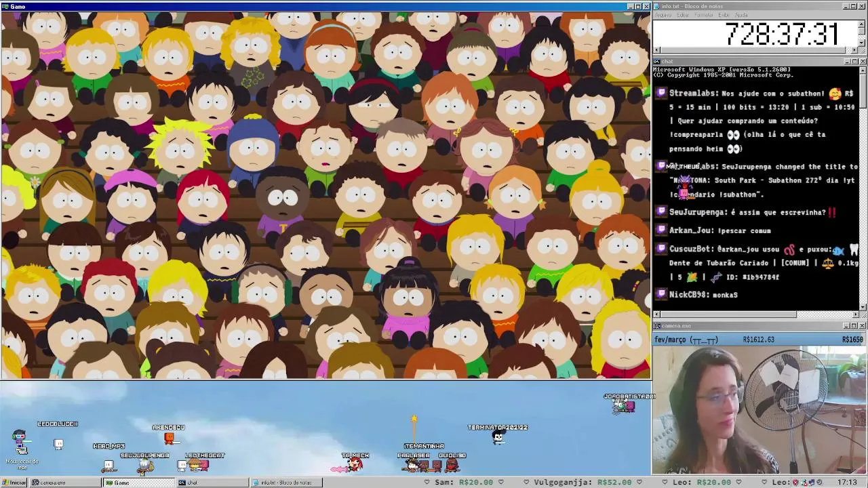Click the CuscuzBot username in chat

tap(690, 249)
